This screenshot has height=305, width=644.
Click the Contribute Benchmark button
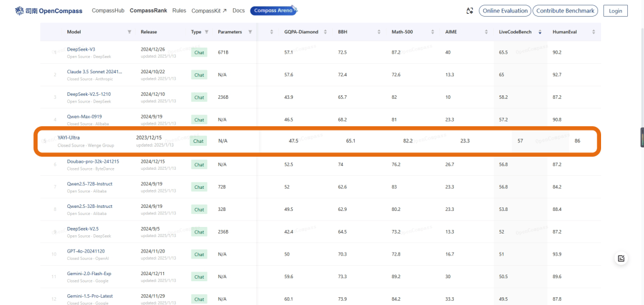tap(565, 11)
